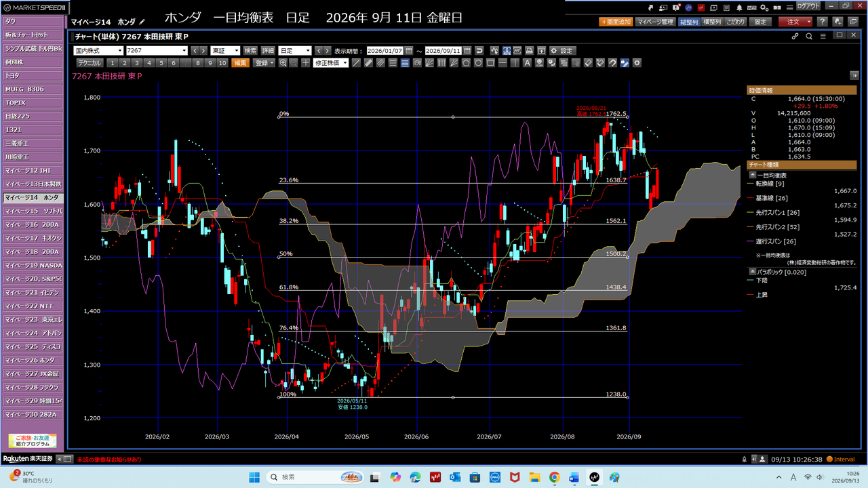Collapse the 一目均衡表 indicator section
Screen dimensions: 868x488
[753, 175]
